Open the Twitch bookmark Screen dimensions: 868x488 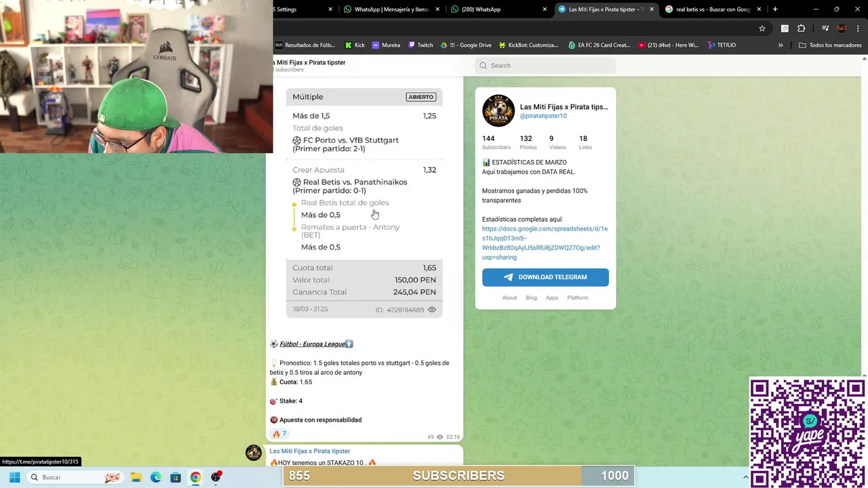420,45
